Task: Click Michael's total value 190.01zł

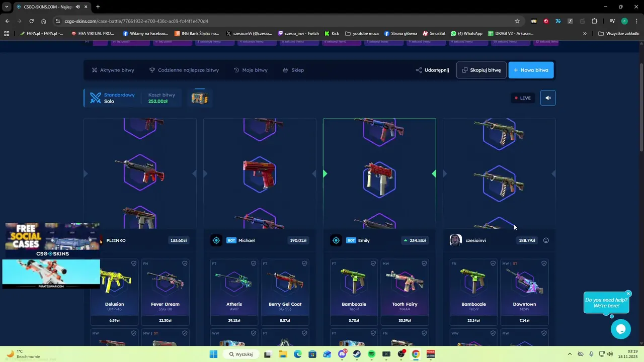Action: [x=298, y=240]
